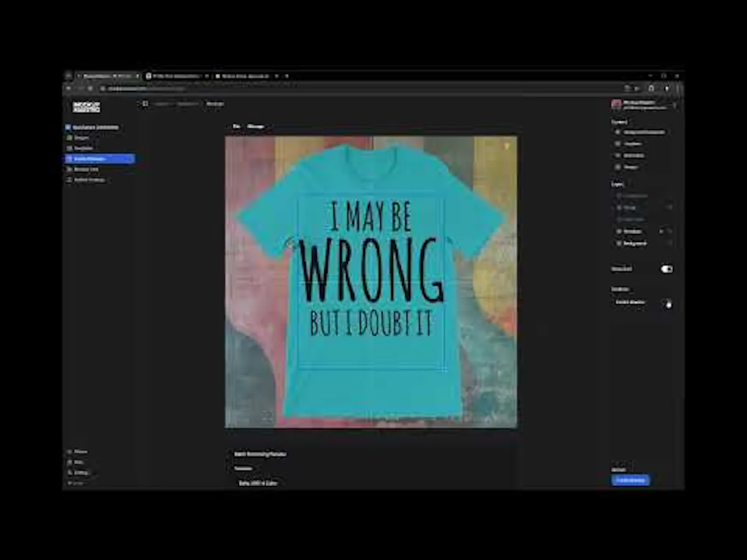The image size is (747, 560).
Task: Toggle the sidebar panel icon beside breadcrumbs
Action: (x=145, y=104)
